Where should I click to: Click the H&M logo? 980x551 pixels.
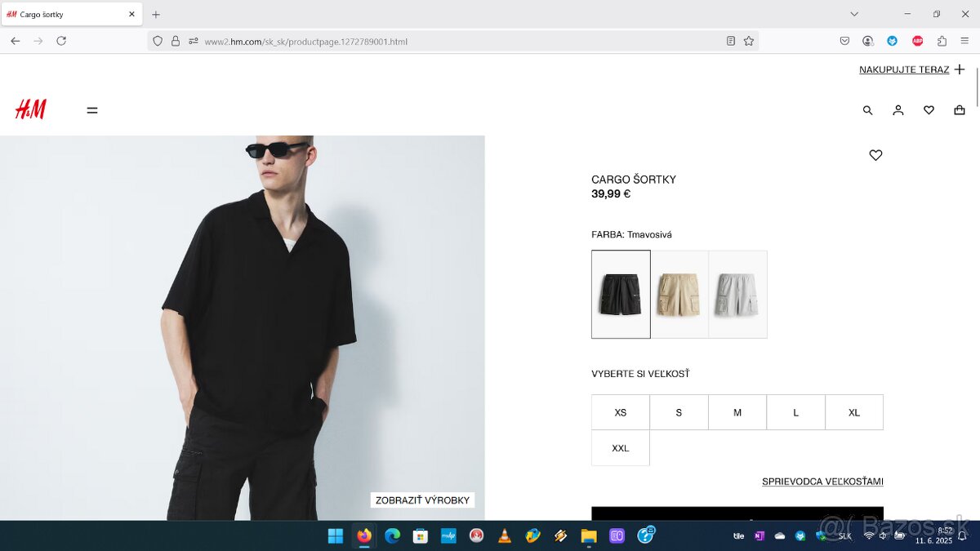click(x=31, y=109)
